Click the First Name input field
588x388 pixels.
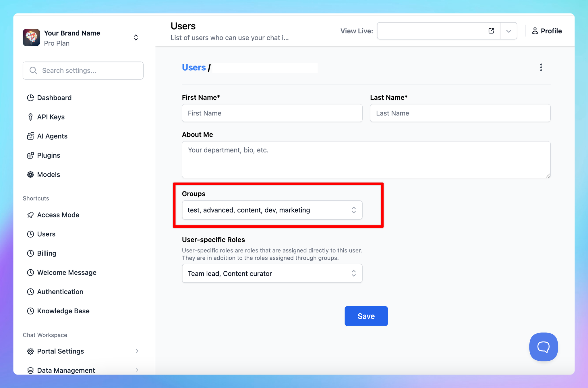pos(272,113)
